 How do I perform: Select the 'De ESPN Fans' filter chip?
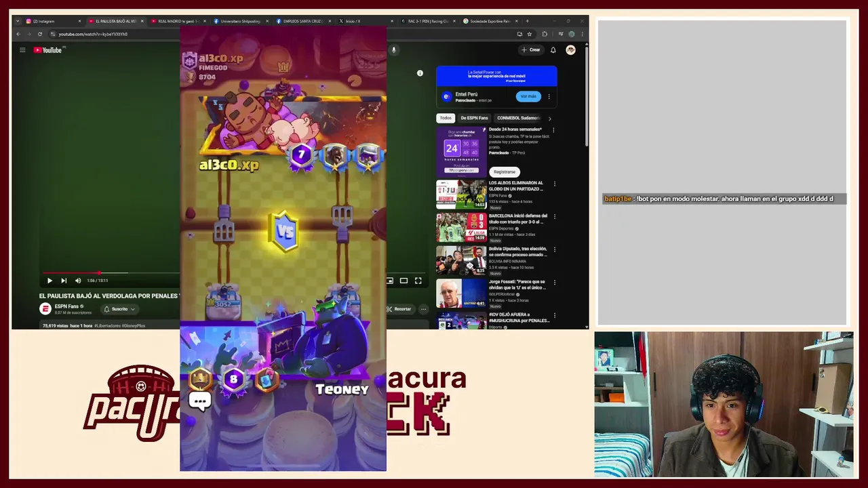pos(474,118)
